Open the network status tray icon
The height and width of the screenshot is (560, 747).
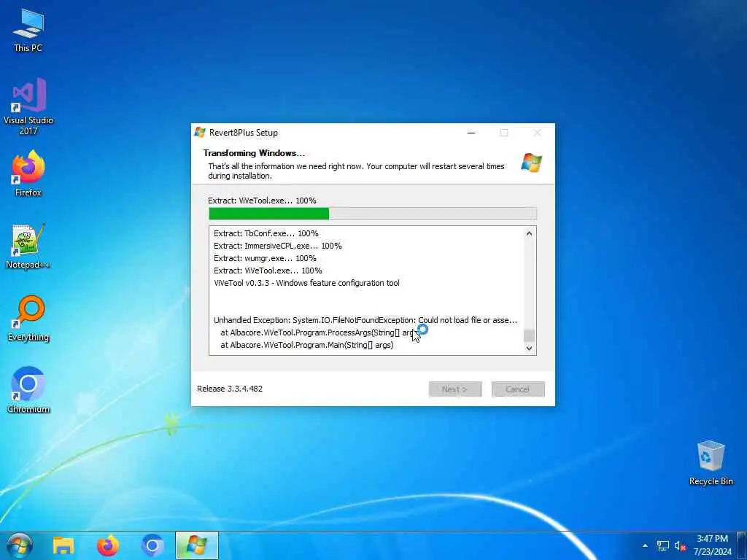tap(662, 546)
